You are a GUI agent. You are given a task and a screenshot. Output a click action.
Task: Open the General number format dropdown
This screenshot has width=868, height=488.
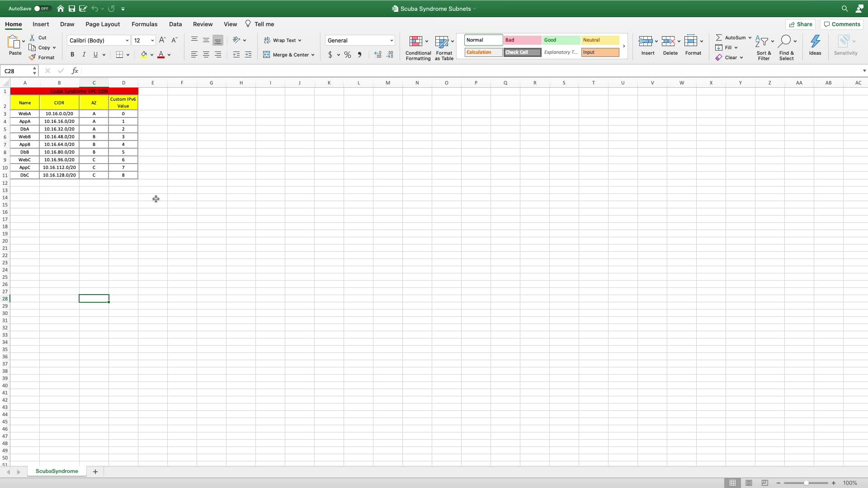391,41
